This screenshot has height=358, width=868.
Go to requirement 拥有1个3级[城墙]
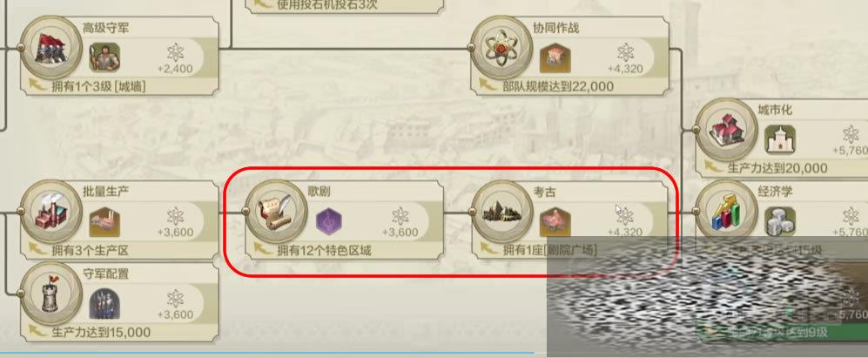coord(98,86)
